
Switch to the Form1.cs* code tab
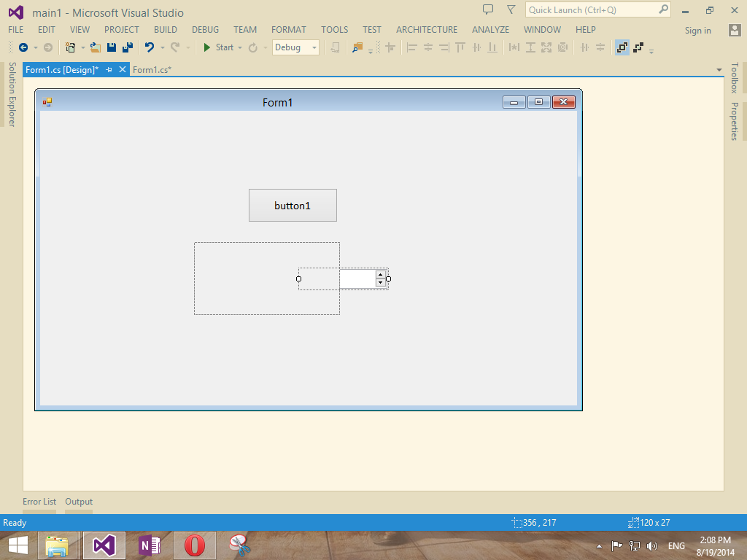coord(152,69)
